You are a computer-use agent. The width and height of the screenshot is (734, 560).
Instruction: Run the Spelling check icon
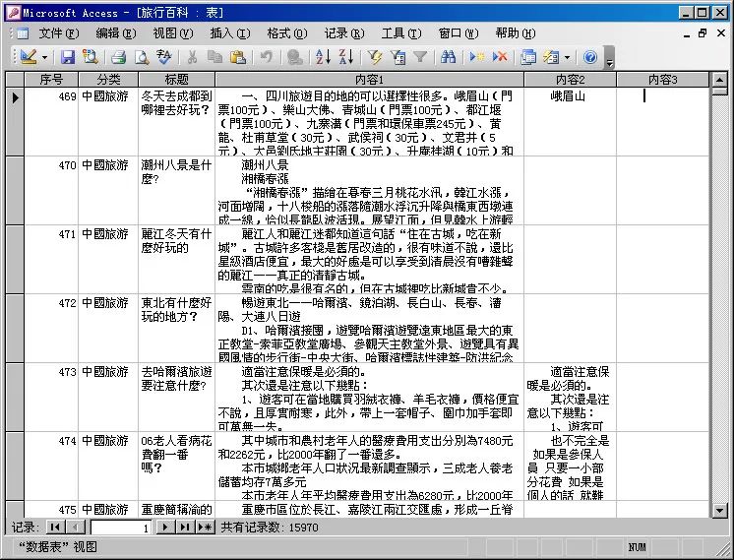164,57
